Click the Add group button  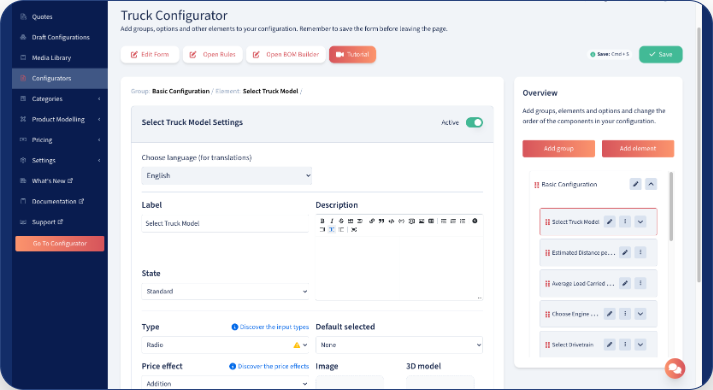click(x=558, y=149)
